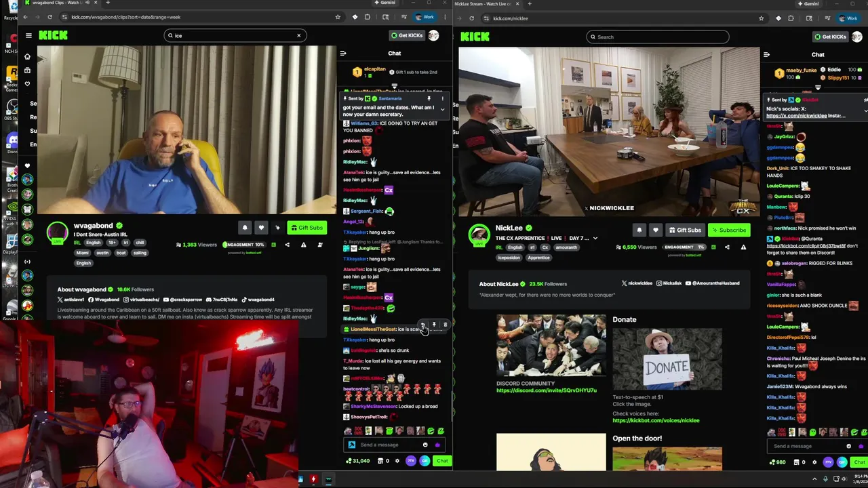The image size is (868, 488).
Task: Open new tab in left browser window
Action: click(108, 3)
